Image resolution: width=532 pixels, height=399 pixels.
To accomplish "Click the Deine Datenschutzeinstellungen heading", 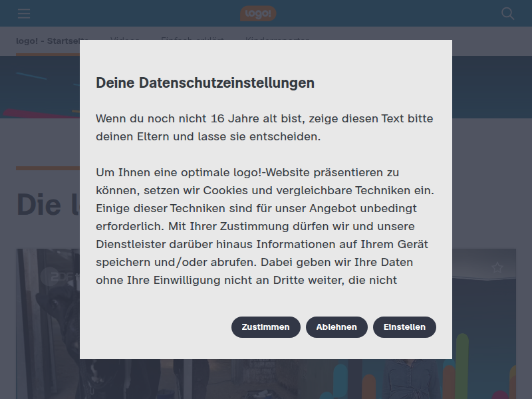I will (205, 82).
